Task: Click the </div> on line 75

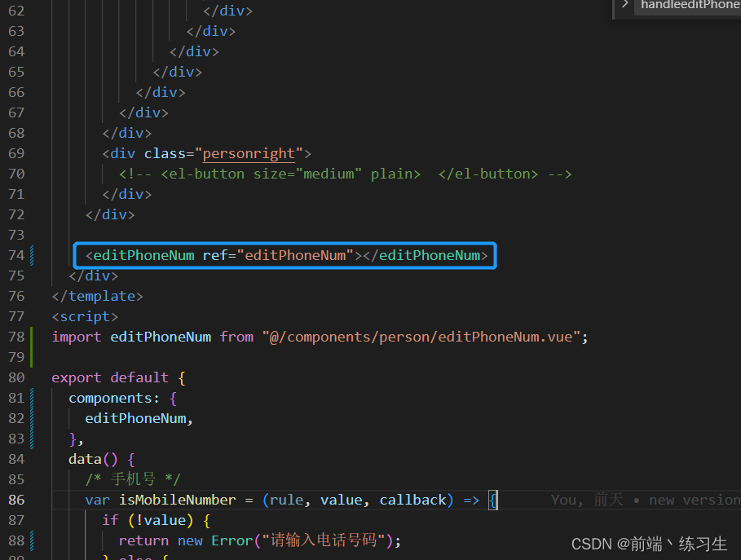Action: pos(94,276)
